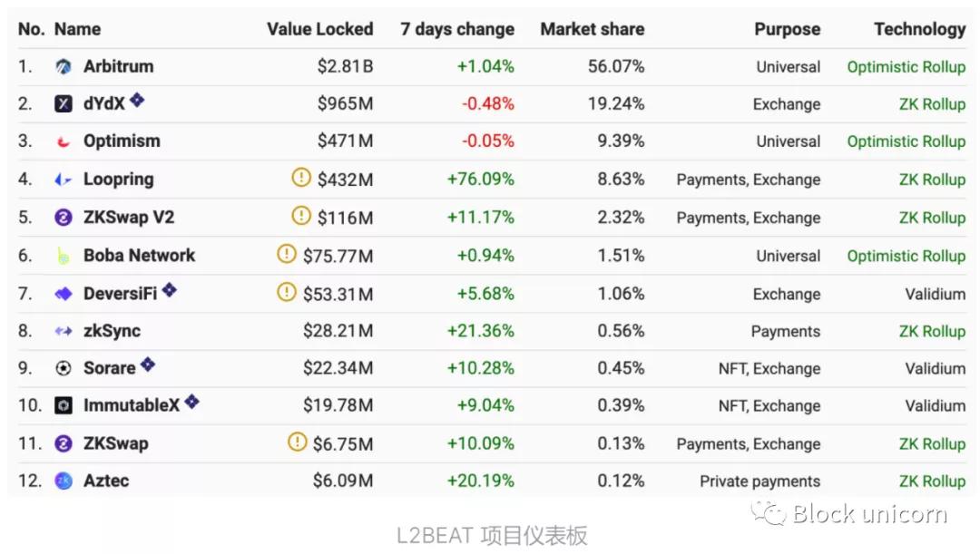Click the ZKSwap V2 logo
This screenshot has height=554, width=980.
[63, 218]
